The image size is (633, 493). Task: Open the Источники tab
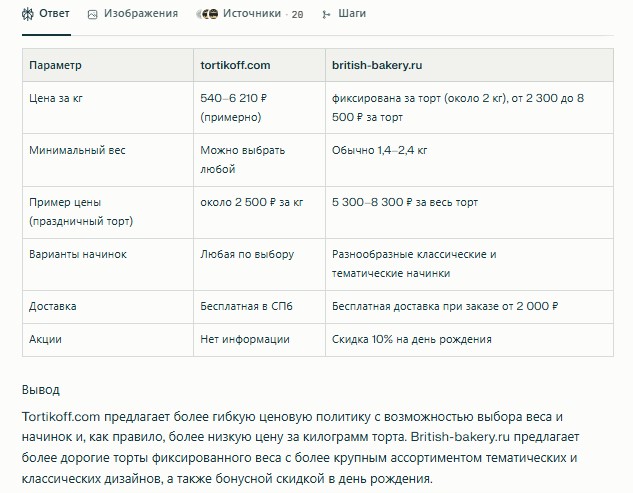(249, 14)
